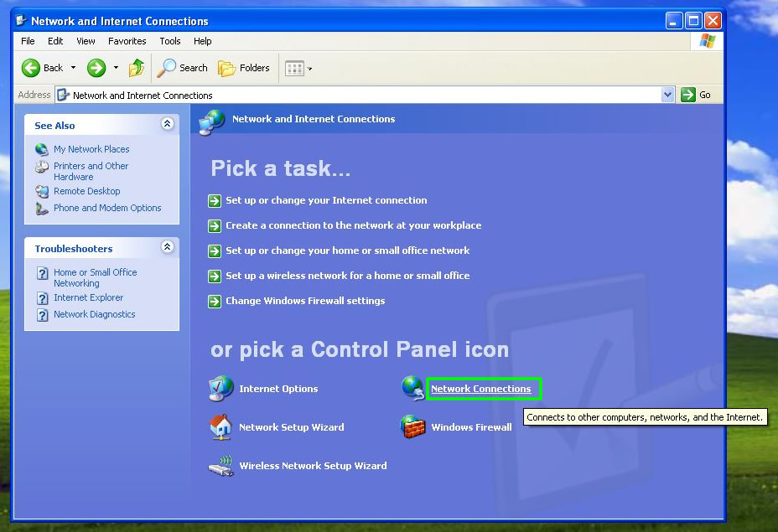Image resolution: width=778 pixels, height=532 pixels.
Task: Click the green Back arrow icon
Action: 31,68
